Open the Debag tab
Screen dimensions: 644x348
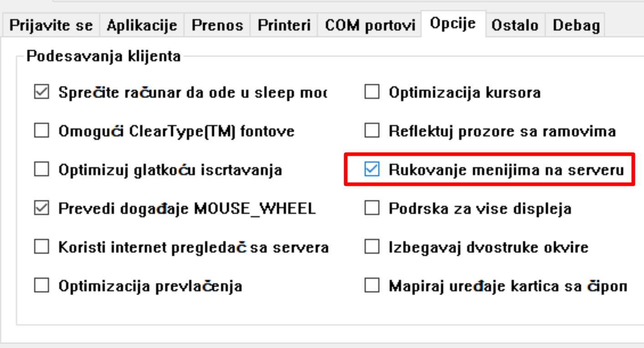point(576,26)
